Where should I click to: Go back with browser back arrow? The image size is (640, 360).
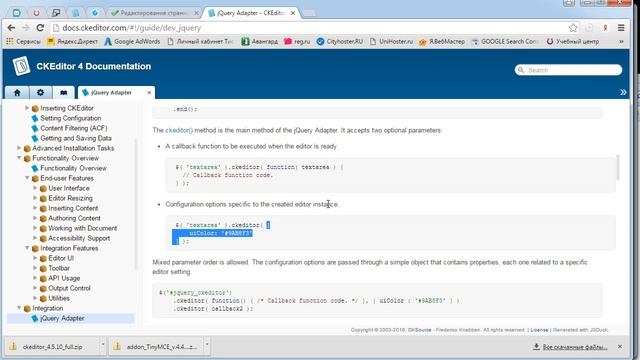click(11, 28)
